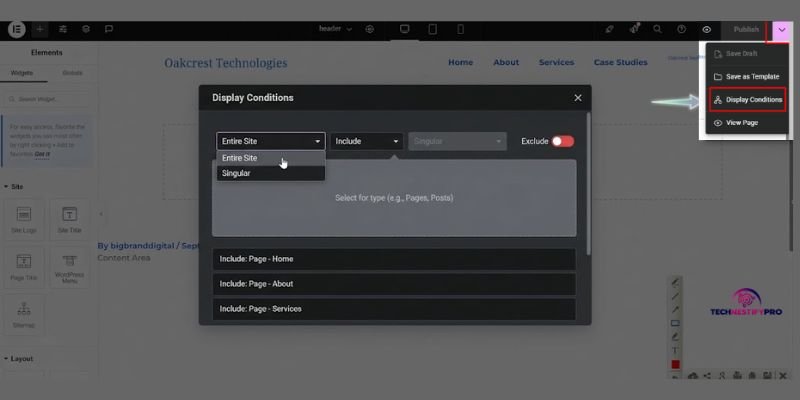
Task: Switch to desktop preview mode
Action: [405, 29]
